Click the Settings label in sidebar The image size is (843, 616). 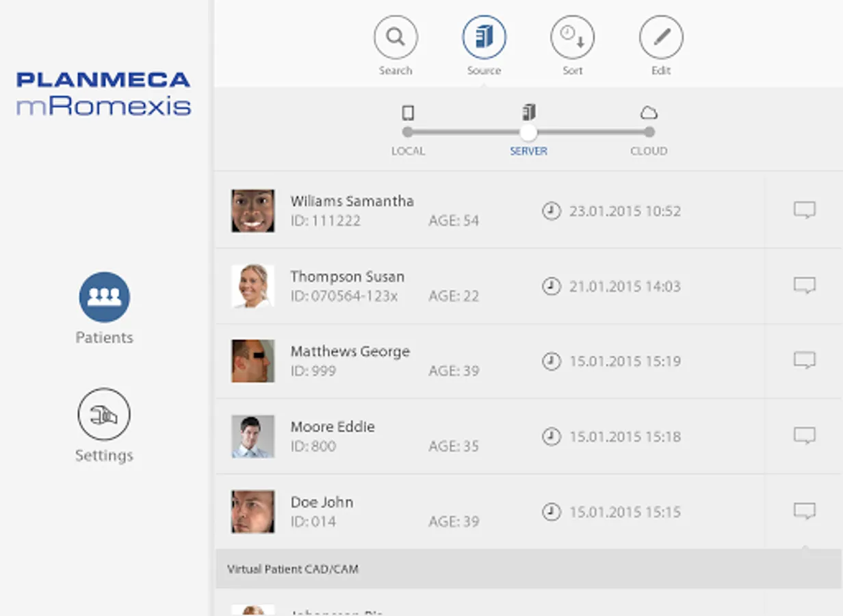tap(104, 456)
